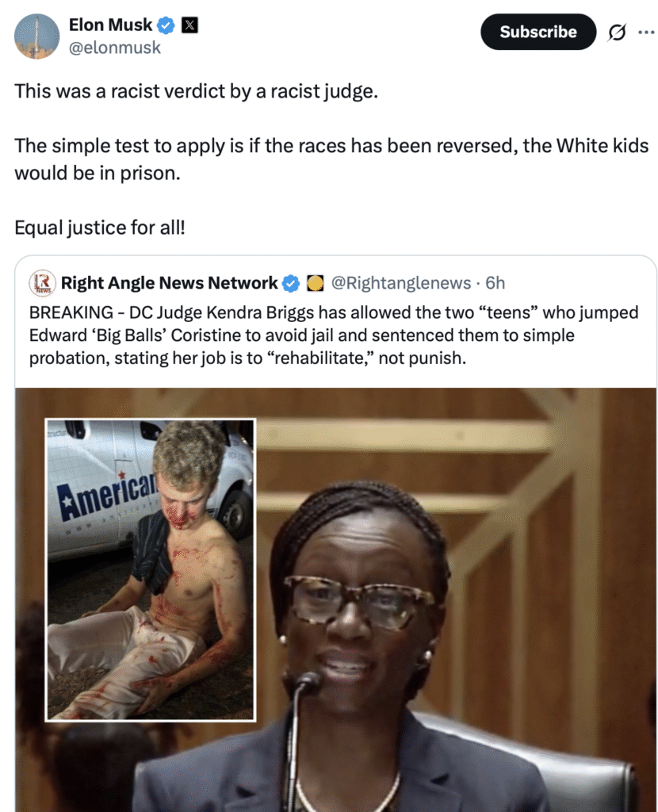Click the gold affiliate badge next to Rightanglenews
This screenshot has width=658, height=812.
point(316,283)
